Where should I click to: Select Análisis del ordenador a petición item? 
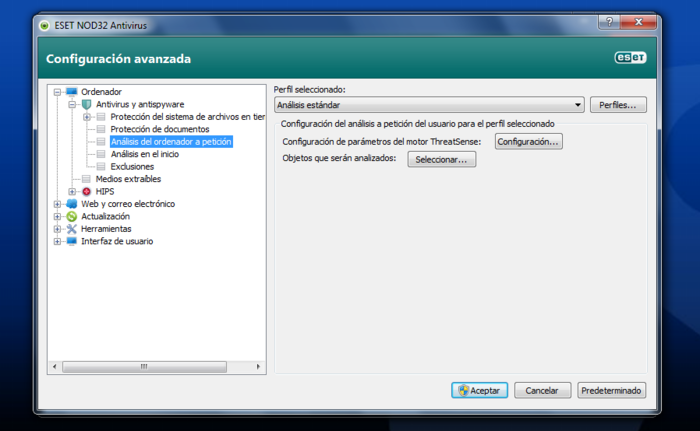[x=171, y=142]
